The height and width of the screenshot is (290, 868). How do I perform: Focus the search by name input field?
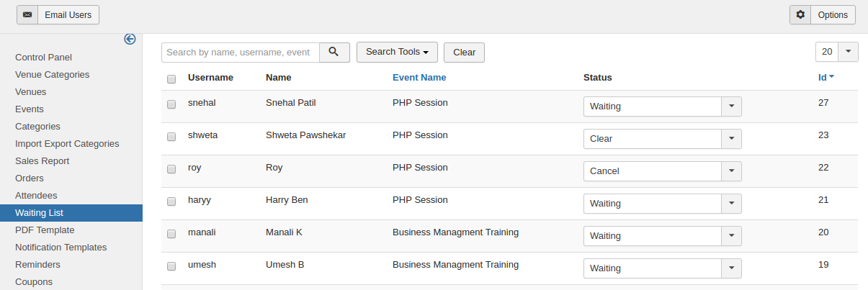click(241, 53)
